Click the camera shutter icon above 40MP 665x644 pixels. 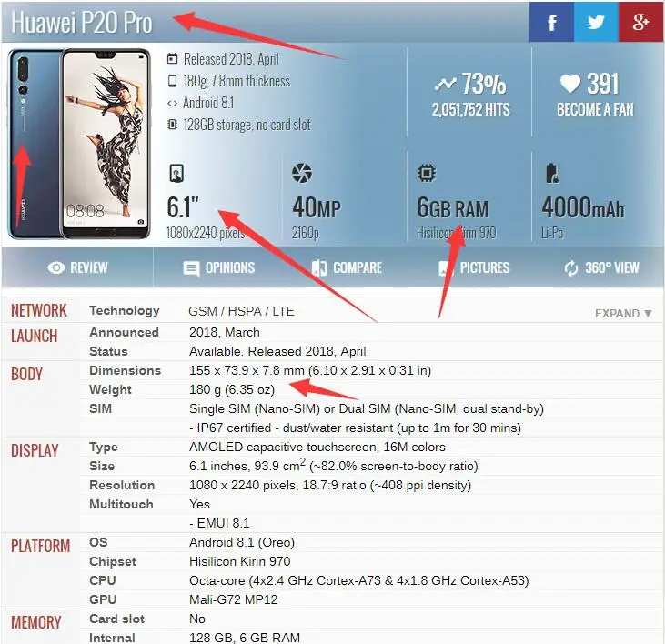(302, 173)
